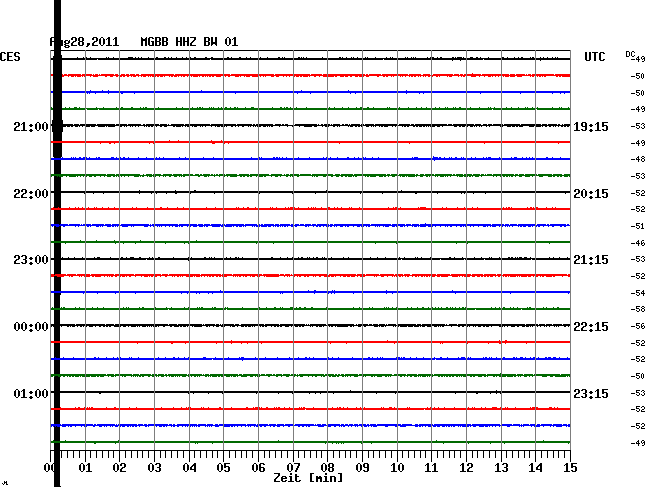Click the date label Aug28,2011
Image resolution: width=650 pixels, height=494 pixels.
click(84, 42)
